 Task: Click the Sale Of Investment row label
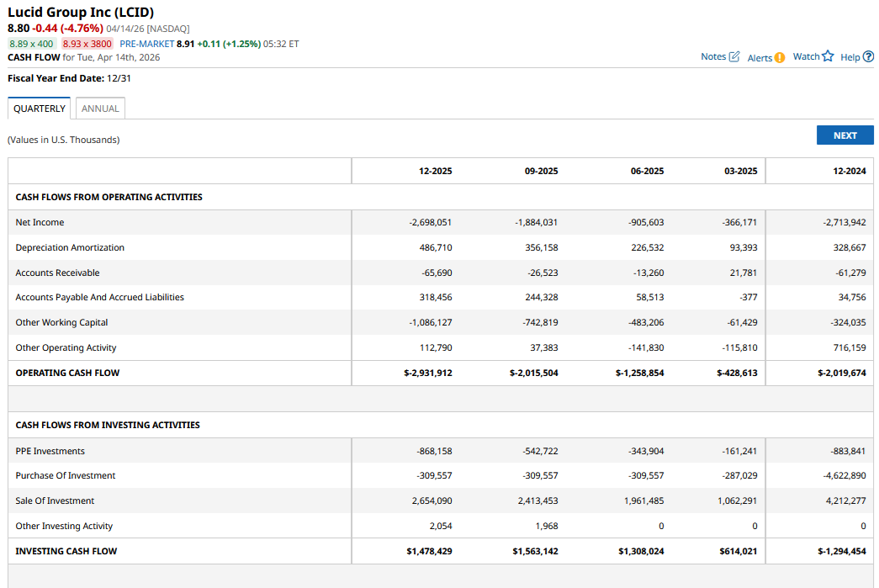tap(55, 501)
